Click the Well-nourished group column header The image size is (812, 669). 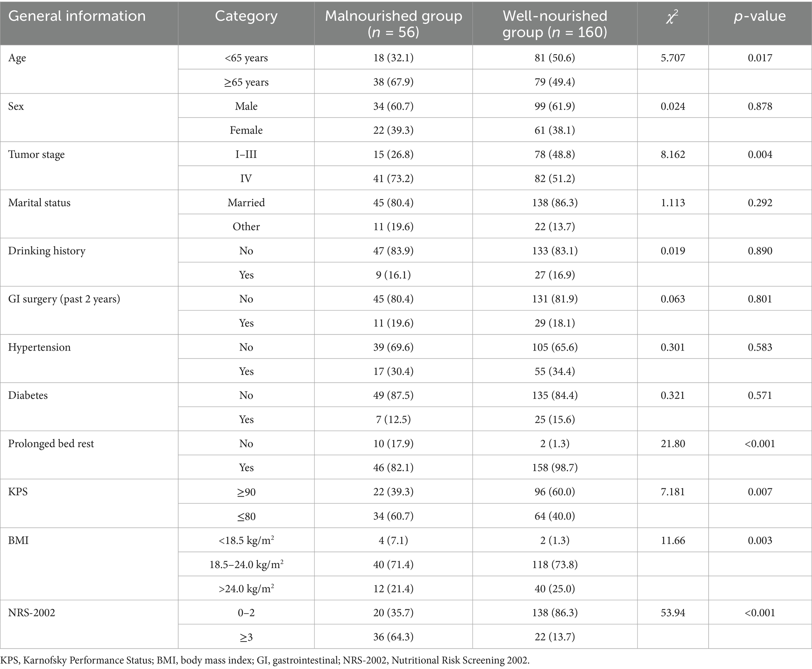click(x=555, y=24)
